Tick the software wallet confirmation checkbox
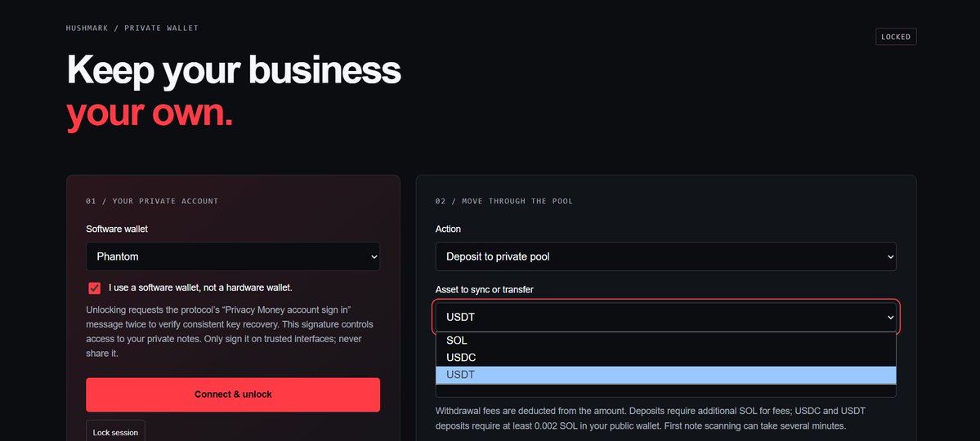The image size is (980, 441). pos(94,288)
